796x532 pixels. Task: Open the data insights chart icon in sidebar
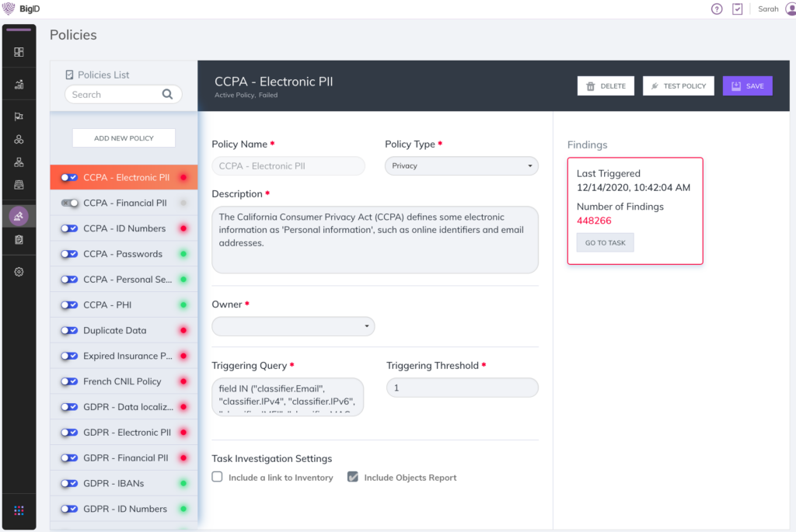(19, 83)
